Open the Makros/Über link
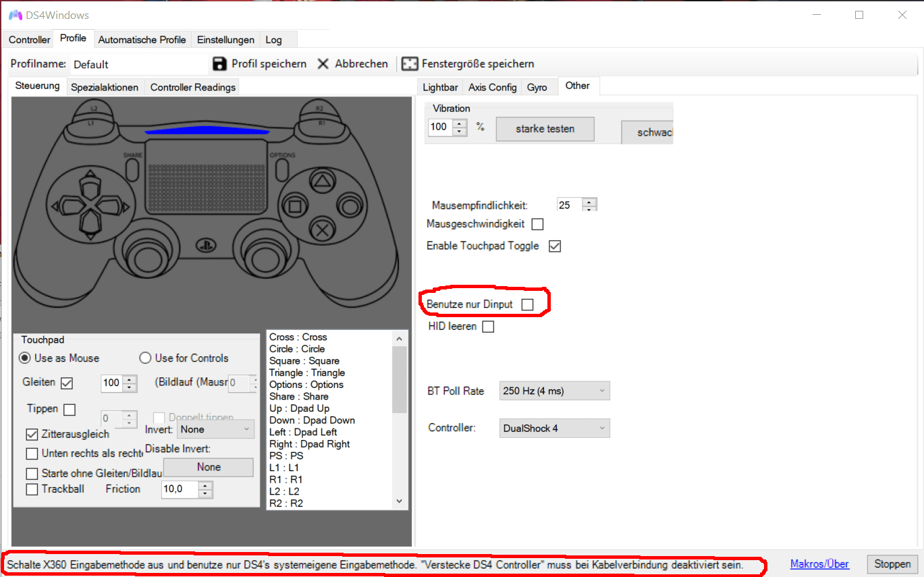This screenshot has width=924, height=577. tap(819, 564)
